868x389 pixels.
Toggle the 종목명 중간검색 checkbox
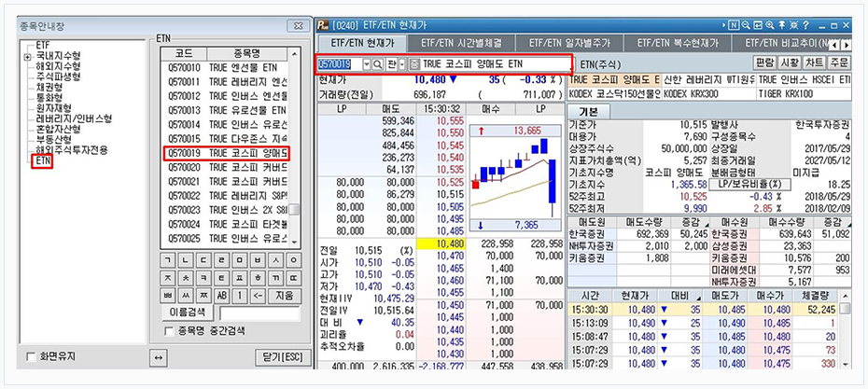pyautogui.click(x=168, y=331)
